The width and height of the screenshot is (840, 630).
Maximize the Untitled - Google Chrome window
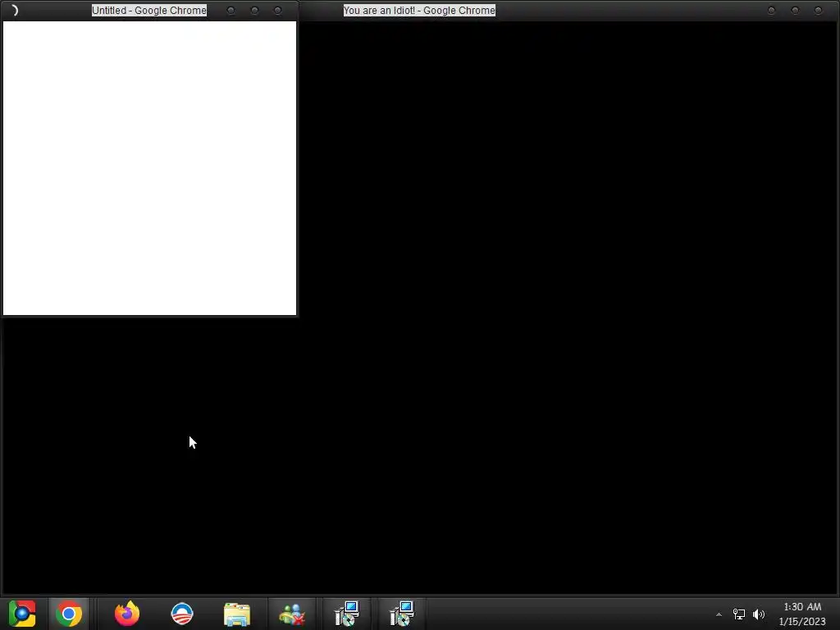(254, 10)
